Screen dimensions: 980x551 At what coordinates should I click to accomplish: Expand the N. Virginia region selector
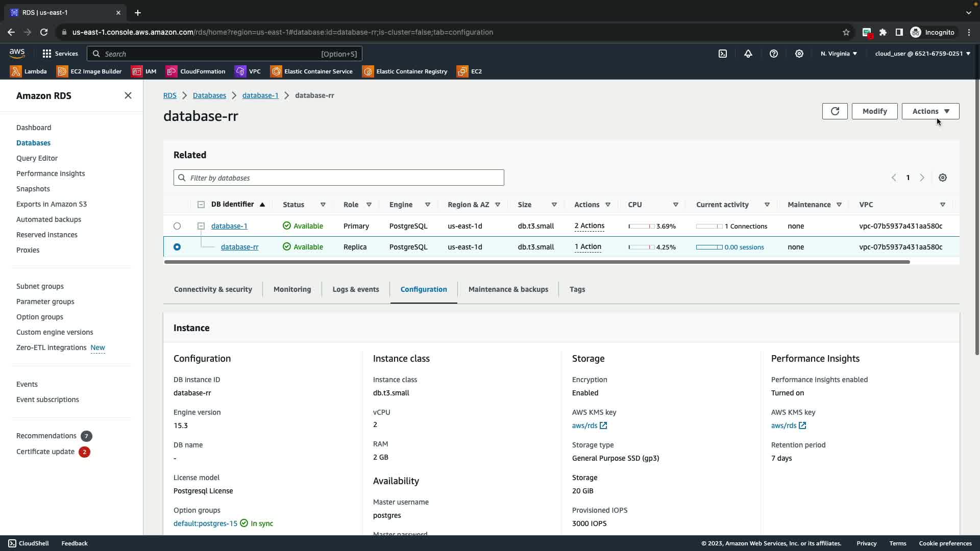839,54
